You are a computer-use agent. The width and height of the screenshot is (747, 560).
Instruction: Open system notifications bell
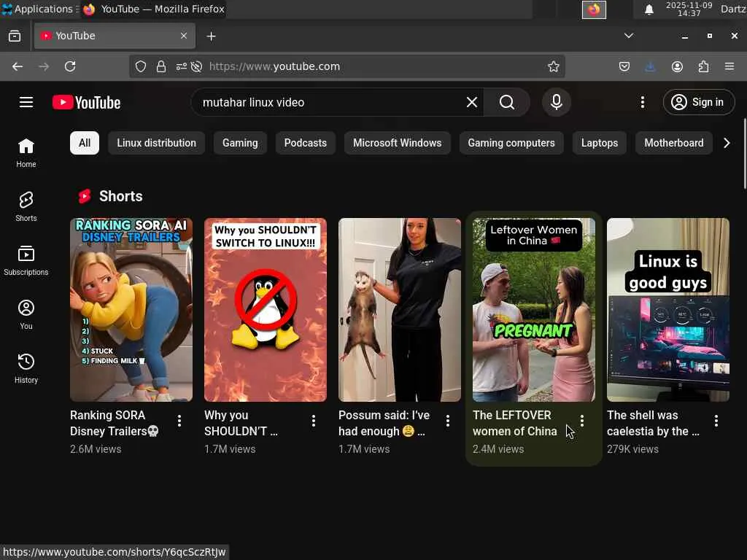[x=649, y=9]
